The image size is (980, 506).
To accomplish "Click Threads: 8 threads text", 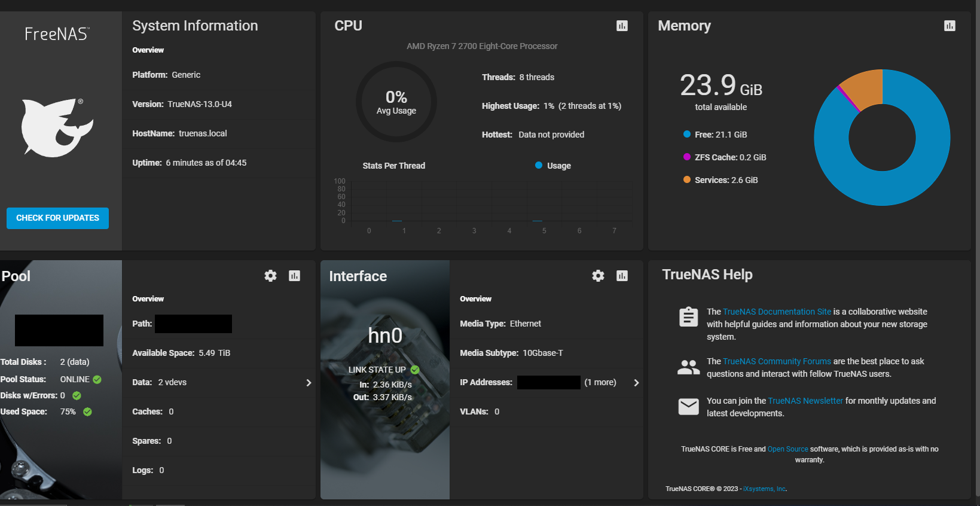I will pyautogui.click(x=518, y=77).
